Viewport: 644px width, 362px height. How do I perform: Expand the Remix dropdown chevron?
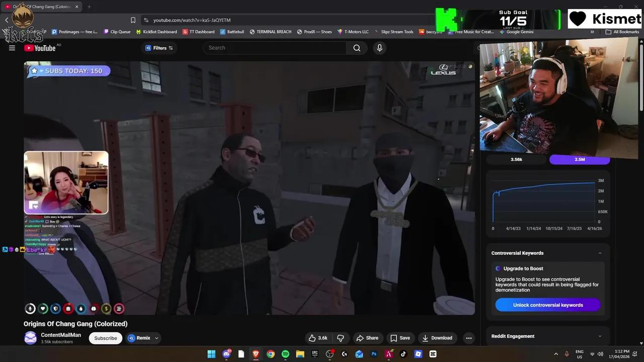click(x=156, y=338)
